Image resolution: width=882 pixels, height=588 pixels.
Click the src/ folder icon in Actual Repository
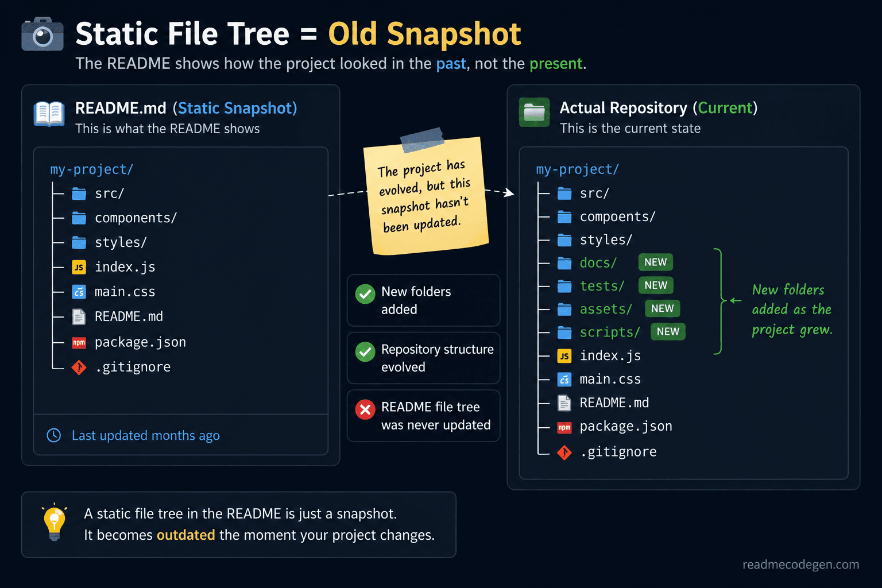coord(564,194)
